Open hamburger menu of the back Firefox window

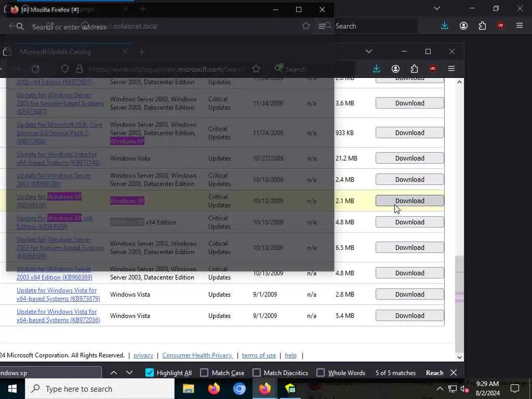coord(520,26)
